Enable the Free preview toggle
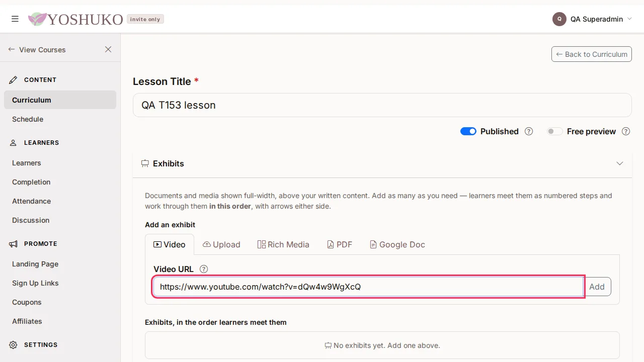Screen dimensions: 644x362 (555, 131)
